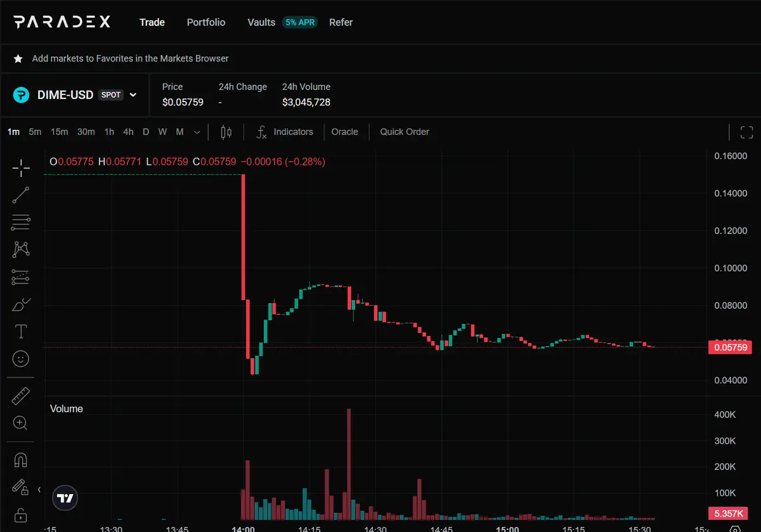The image size is (761, 532).
Task: Open more timeframe options chevron
Action: tap(197, 132)
